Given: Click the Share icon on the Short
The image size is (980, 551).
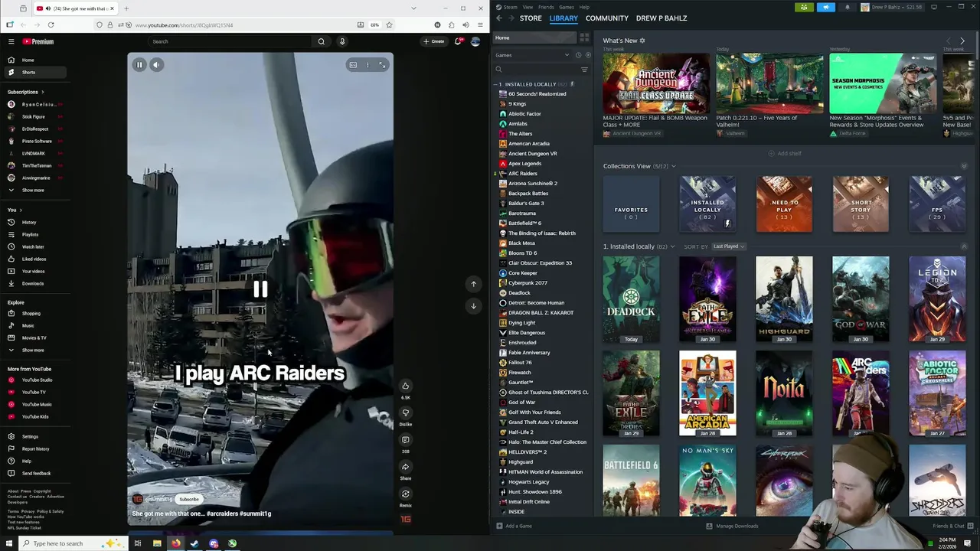Looking at the screenshot, I should pyautogui.click(x=406, y=467).
